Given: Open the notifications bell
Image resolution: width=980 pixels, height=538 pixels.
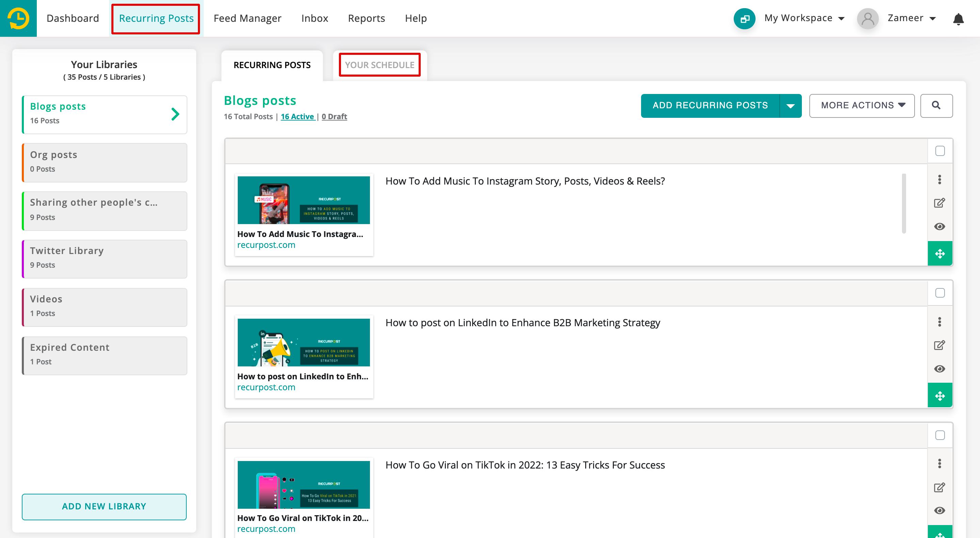Looking at the screenshot, I should (958, 19).
